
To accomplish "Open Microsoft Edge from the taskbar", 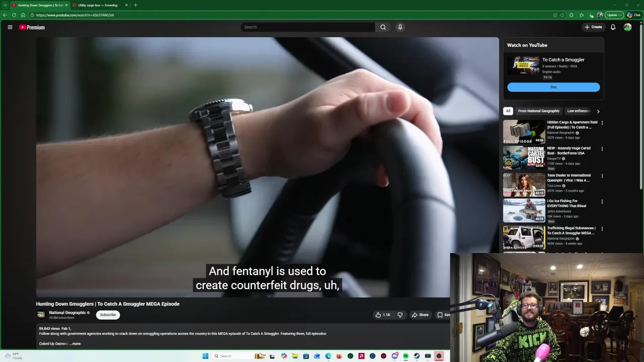I will tap(328, 356).
